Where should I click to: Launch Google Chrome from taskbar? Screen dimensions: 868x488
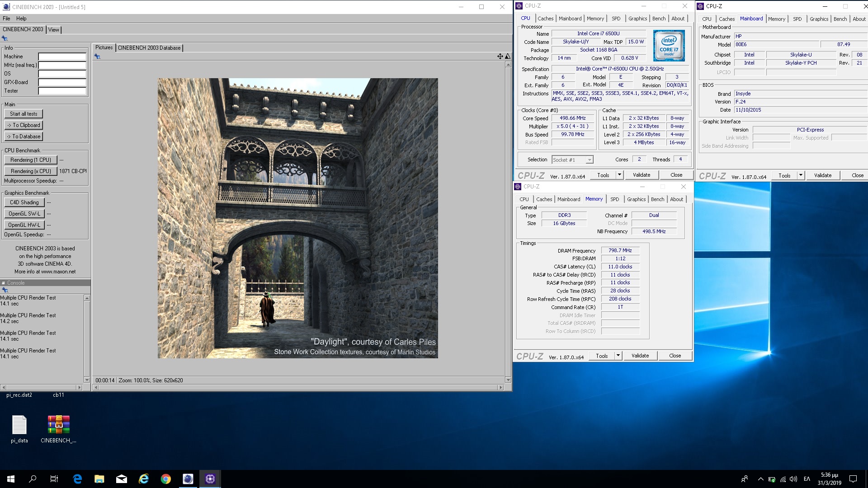(166, 479)
